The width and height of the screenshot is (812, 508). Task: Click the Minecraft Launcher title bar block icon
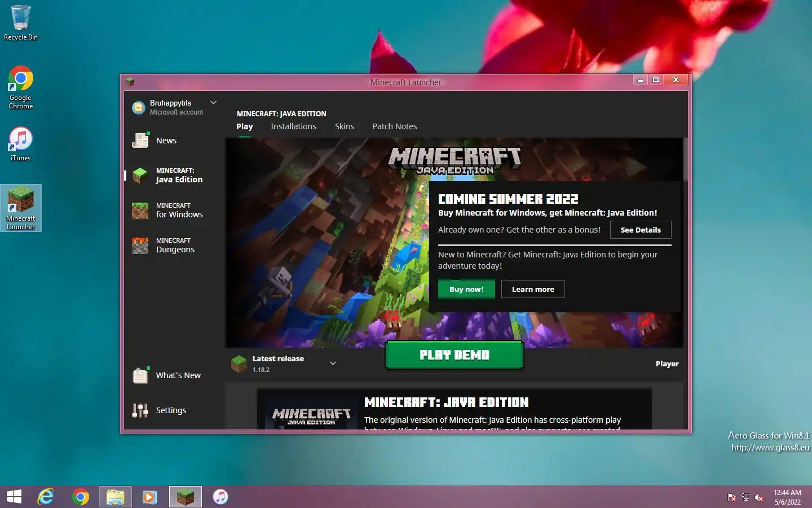pyautogui.click(x=130, y=82)
